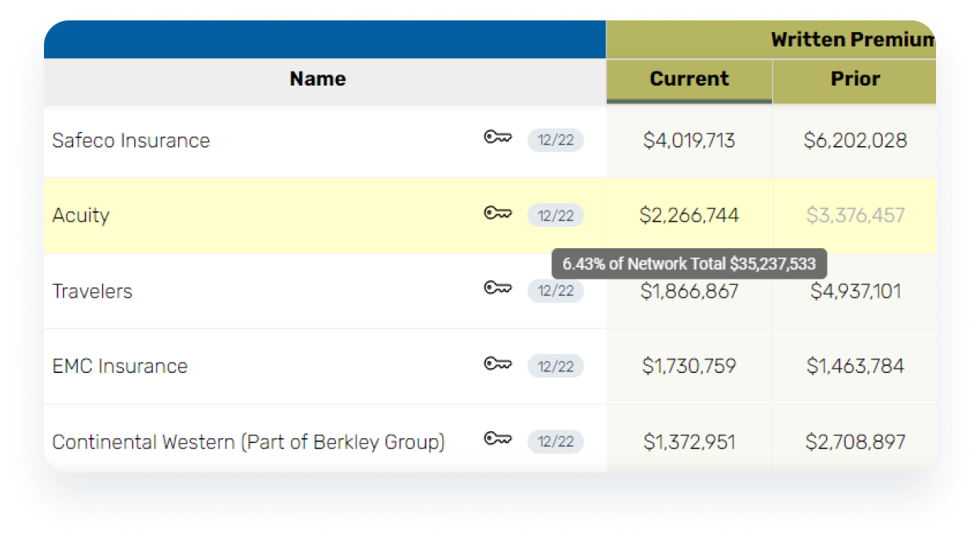Open the Safeco Insurance row name
The image size is (980, 541).
click(131, 141)
